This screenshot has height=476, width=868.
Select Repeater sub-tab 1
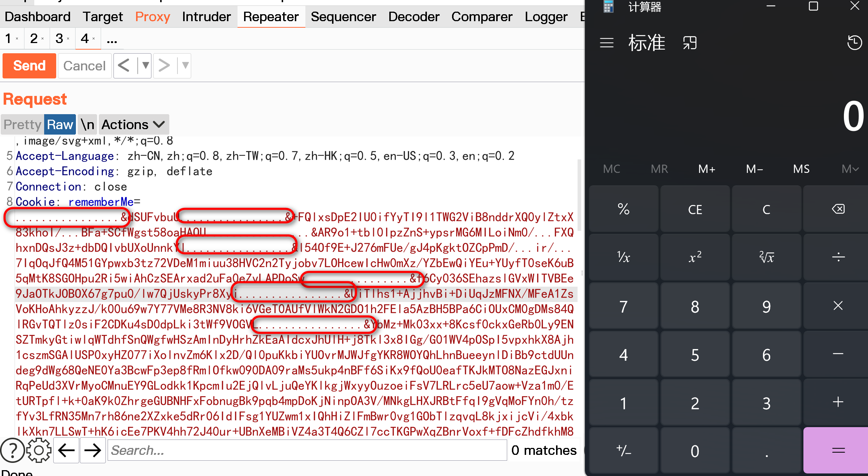(x=8, y=38)
